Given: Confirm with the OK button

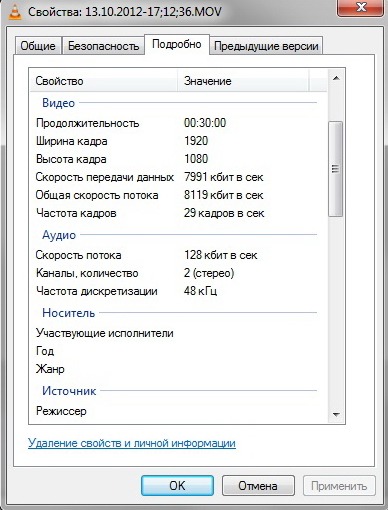Looking at the screenshot, I should (177, 486).
